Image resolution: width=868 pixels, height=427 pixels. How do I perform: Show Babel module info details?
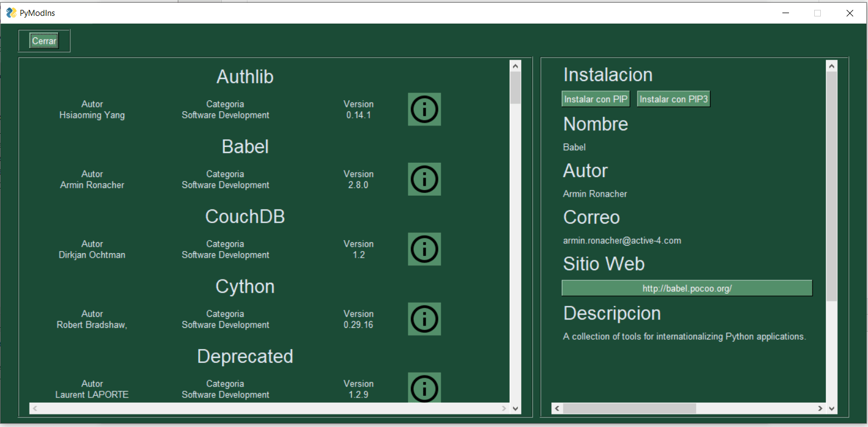424,179
